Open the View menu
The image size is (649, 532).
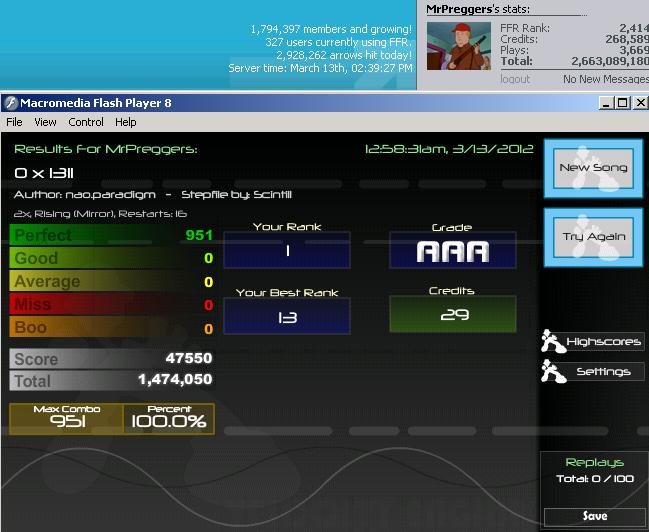[x=45, y=122]
